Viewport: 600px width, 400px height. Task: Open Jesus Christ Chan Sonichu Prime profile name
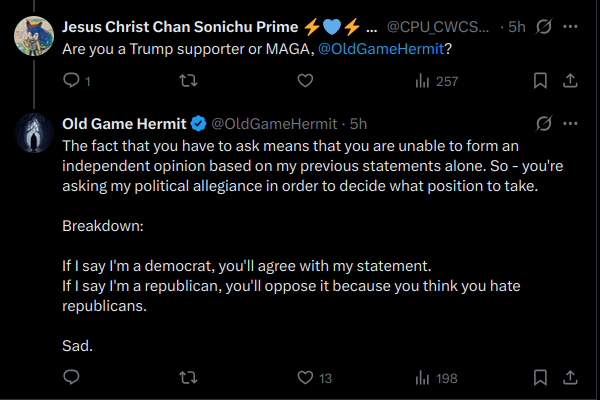pos(180,27)
